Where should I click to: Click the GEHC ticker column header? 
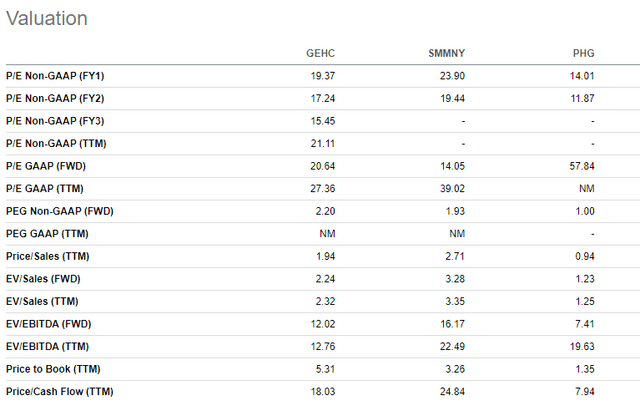point(320,53)
